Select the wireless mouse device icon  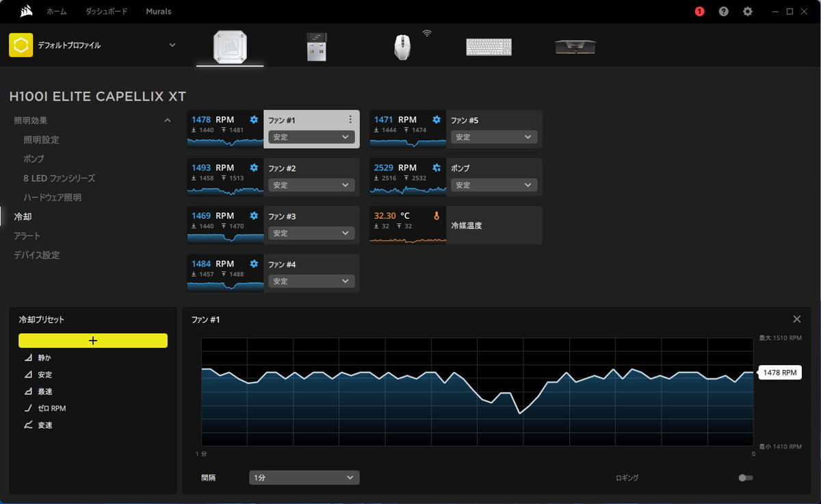pyautogui.click(x=402, y=47)
